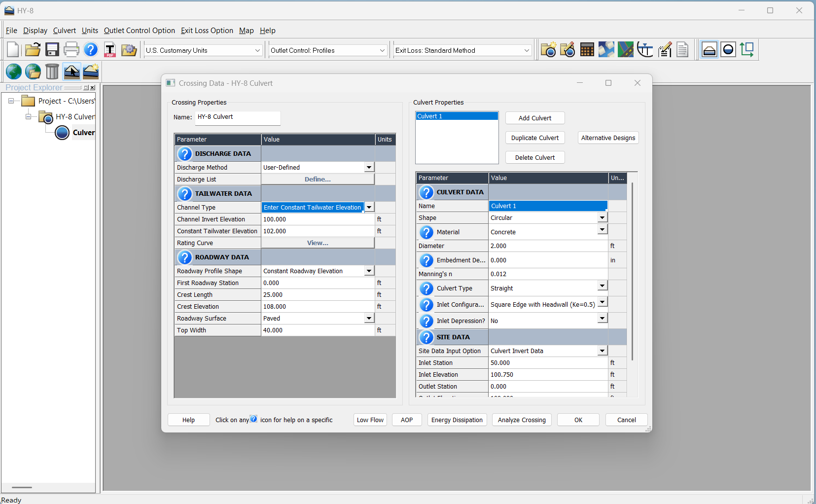Click the green axes resize icon
The image size is (816, 504).
pos(747,50)
